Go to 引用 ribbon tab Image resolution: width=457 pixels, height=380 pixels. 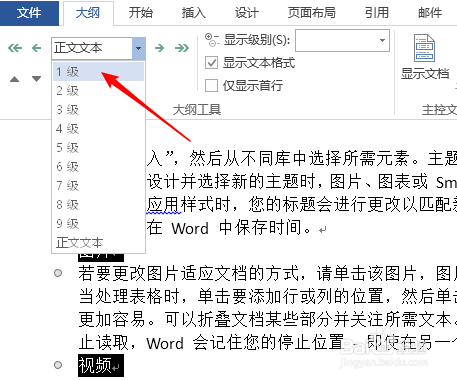point(377,13)
